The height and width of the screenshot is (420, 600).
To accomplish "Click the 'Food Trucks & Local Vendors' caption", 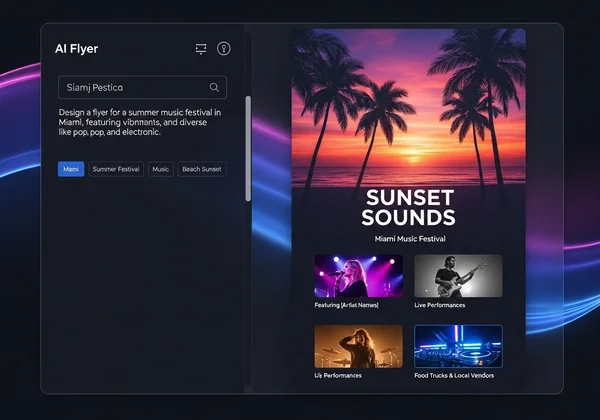I will point(454,375).
